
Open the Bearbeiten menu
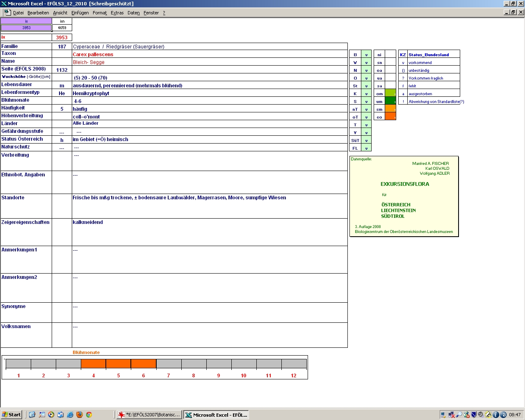pos(38,13)
